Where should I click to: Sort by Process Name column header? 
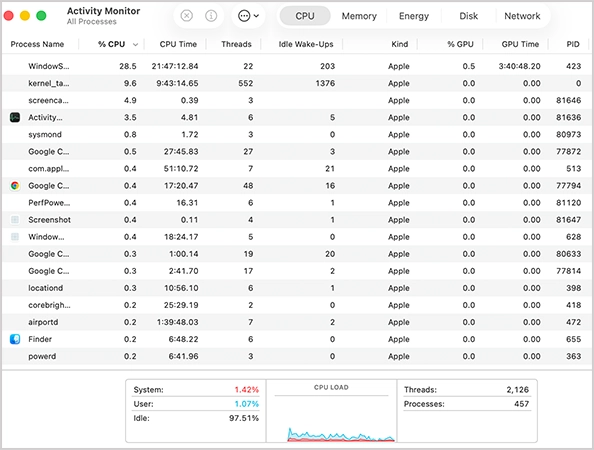(37, 44)
